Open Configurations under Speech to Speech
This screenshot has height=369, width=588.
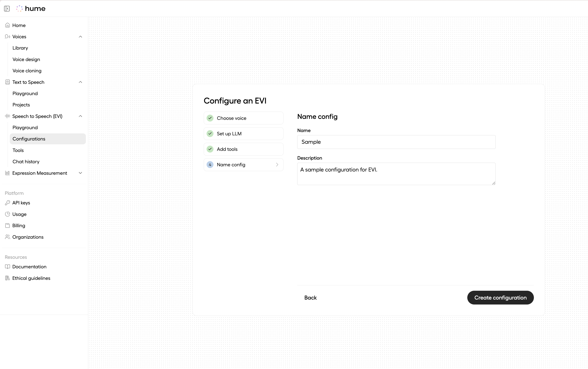pyautogui.click(x=29, y=139)
